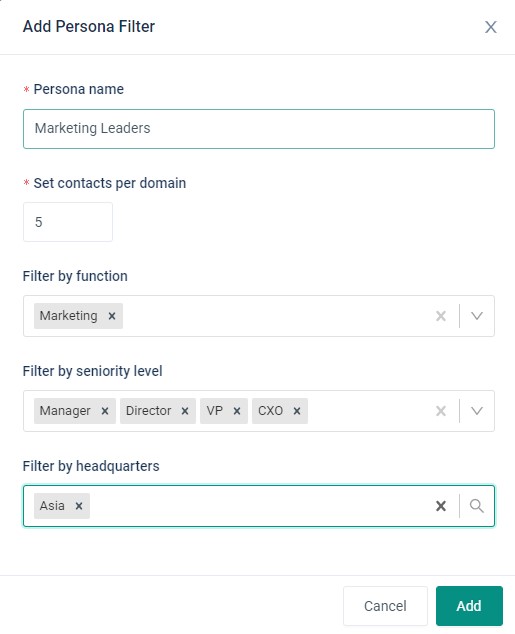Expand the function filter dropdown arrow
Screen dimensions: 515x634
[x=477, y=316]
